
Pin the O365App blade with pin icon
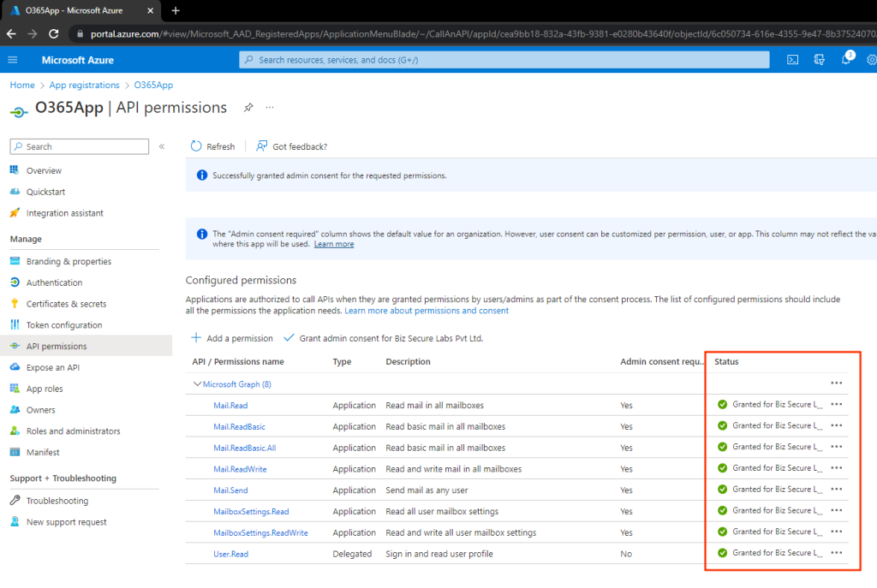[248, 108]
